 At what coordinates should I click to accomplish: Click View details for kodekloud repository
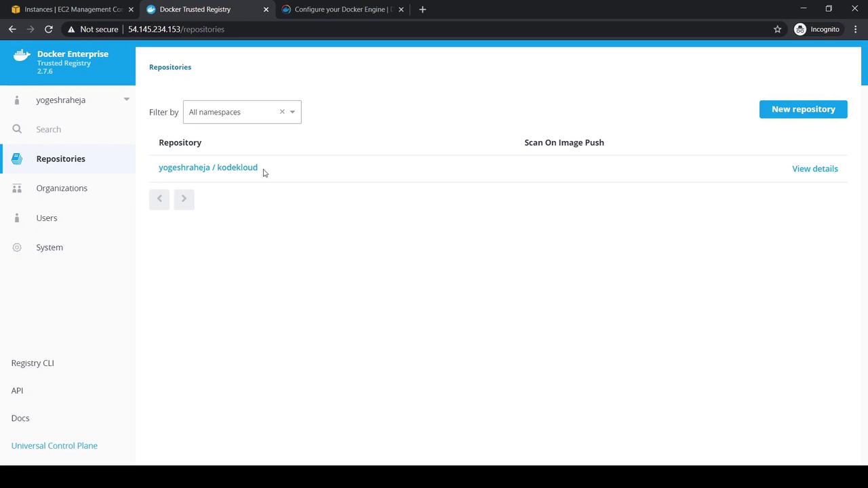click(x=815, y=169)
